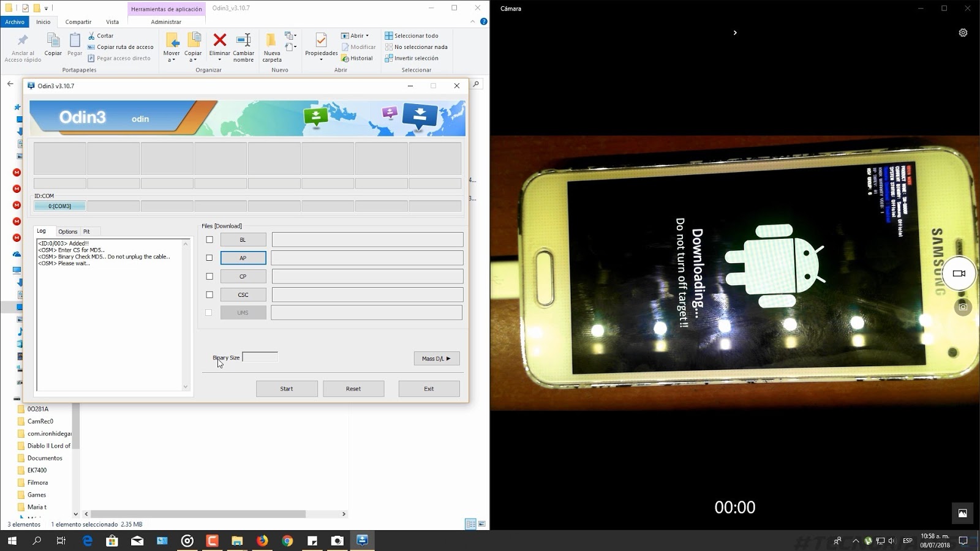Open the Administrar ribbon tab
The width and height of the screenshot is (980, 551).
point(166,21)
